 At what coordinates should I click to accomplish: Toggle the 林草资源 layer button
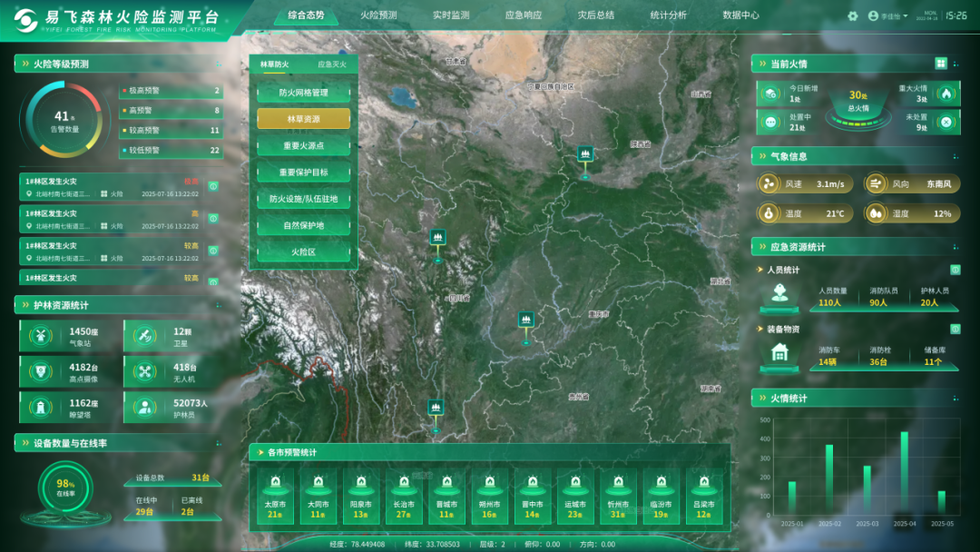pyautogui.click(x=303, y=119)
